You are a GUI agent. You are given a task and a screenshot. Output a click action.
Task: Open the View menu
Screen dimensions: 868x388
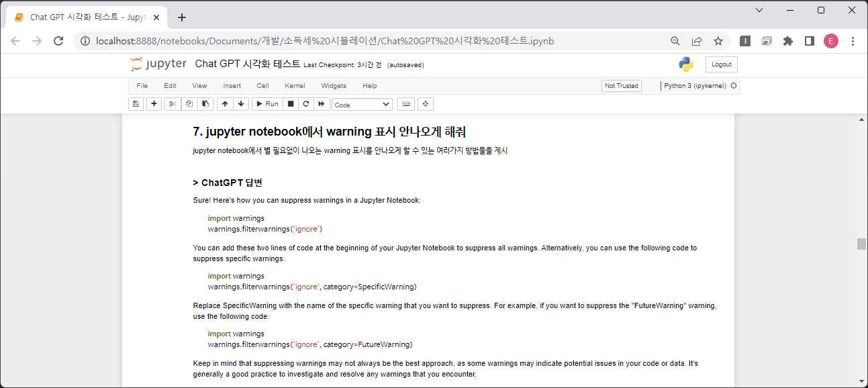[199, 86]
